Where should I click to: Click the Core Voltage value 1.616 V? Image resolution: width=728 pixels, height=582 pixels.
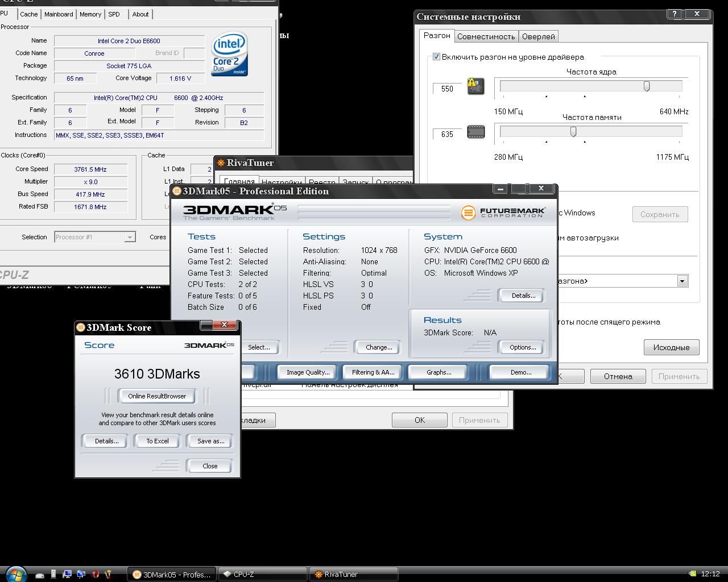click(x=180, y=78)
